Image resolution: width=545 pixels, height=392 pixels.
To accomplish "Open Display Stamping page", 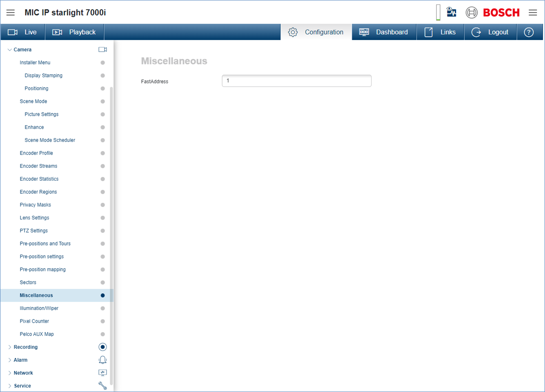I will tap(43, 75).
